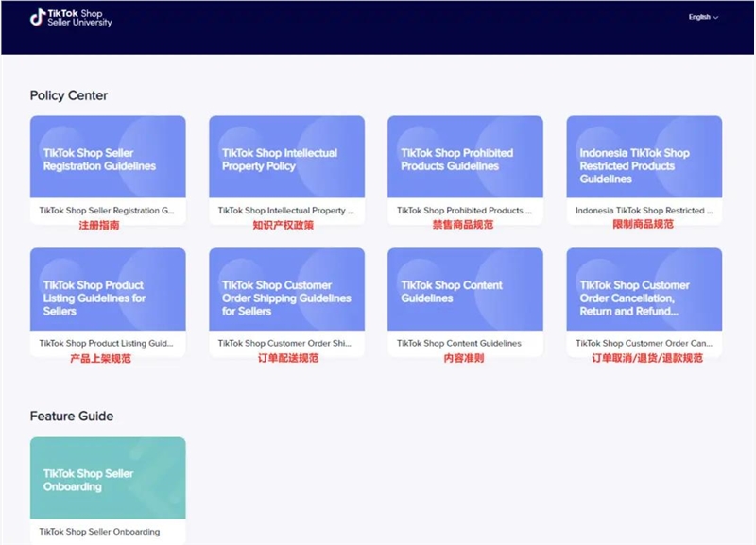
Task: Open the teal Seller Onboarding thumbnail
Action: coord(108,478)
